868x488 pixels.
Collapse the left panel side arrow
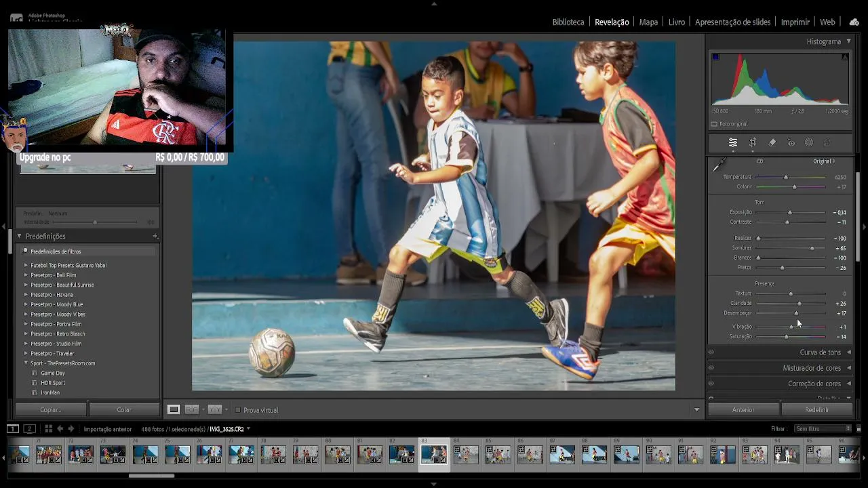(3, 227)
